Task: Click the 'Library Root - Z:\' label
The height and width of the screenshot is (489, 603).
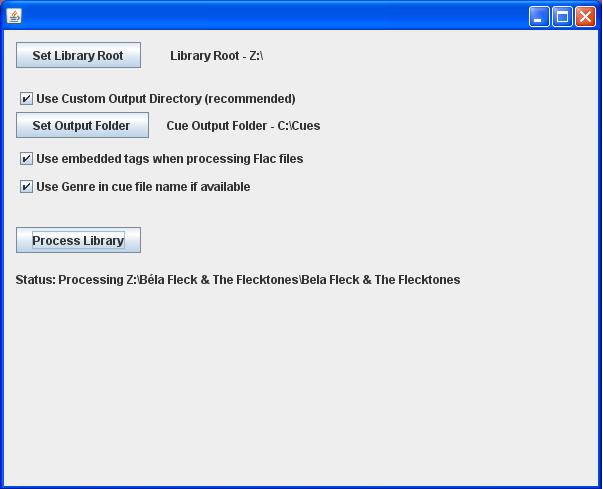Action: 216,56
